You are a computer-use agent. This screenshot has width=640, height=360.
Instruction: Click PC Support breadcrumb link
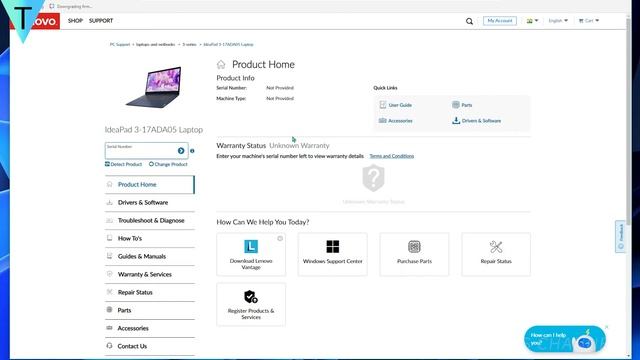click(120, 44)
